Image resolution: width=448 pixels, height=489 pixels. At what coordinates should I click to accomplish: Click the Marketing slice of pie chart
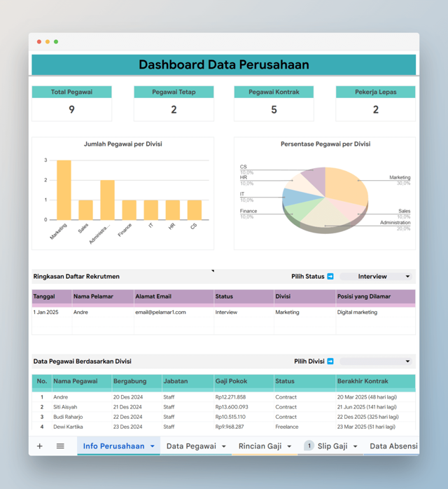coord(346,186)
